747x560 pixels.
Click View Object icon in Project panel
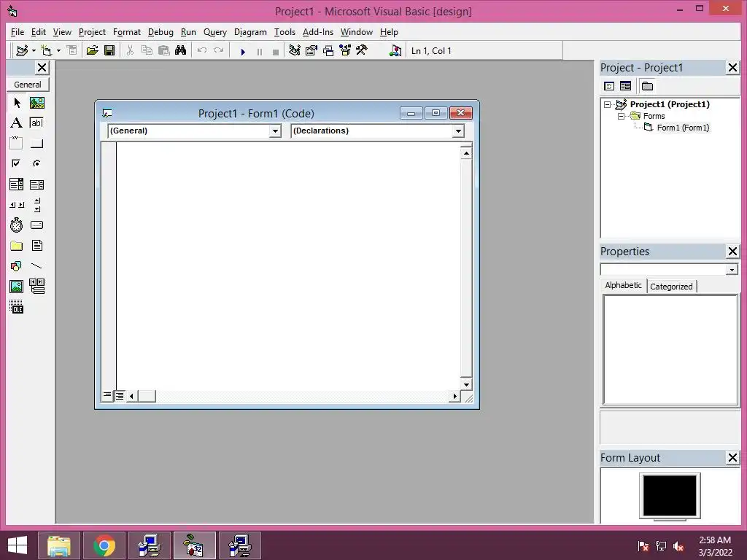[x=625, y=86]
